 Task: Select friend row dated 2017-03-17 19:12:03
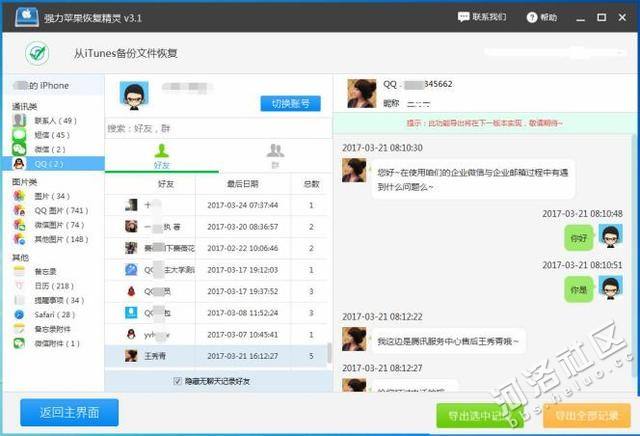pyautogui.click(x=217, y=270)
